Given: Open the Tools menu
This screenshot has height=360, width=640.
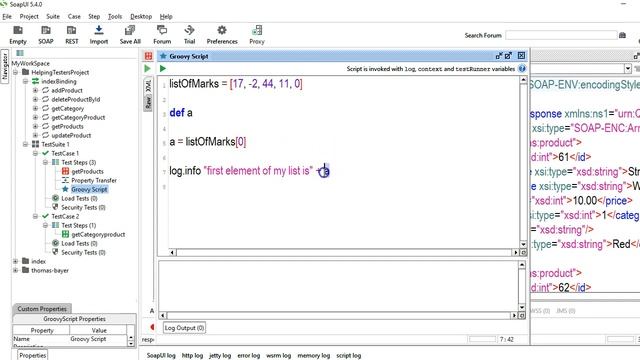Looking at the screenshot, I should (x=115, y=16).
